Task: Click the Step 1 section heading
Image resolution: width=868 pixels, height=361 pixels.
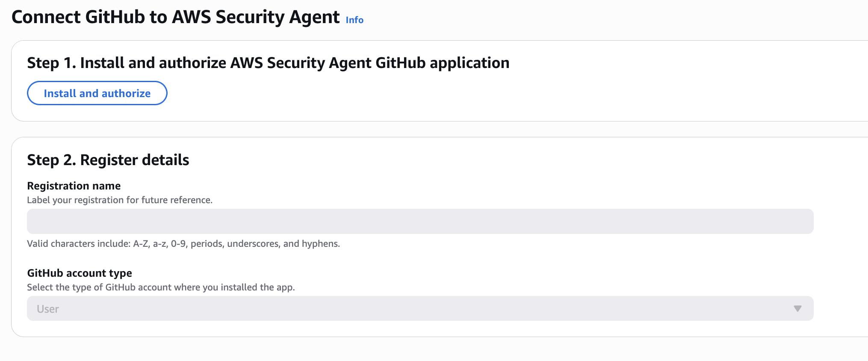Action: (x=268, y=63)
